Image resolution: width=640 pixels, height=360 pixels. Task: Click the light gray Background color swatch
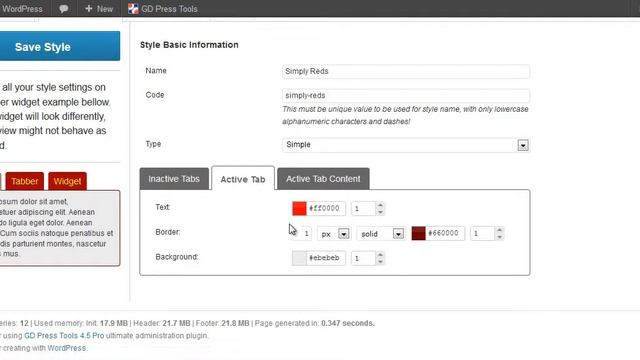pyautogui.click(x=299, y=258)
